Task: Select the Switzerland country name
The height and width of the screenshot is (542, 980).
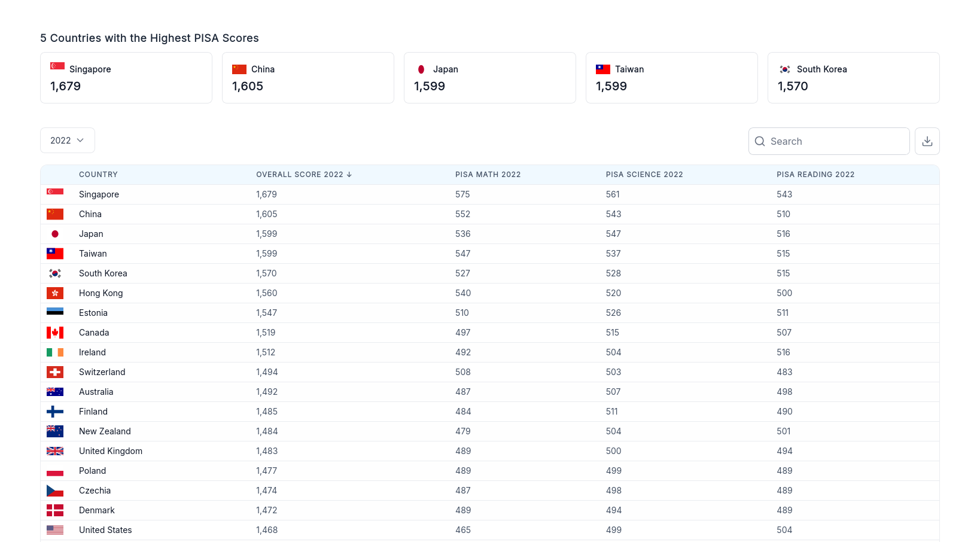Action: click(102, 372)
